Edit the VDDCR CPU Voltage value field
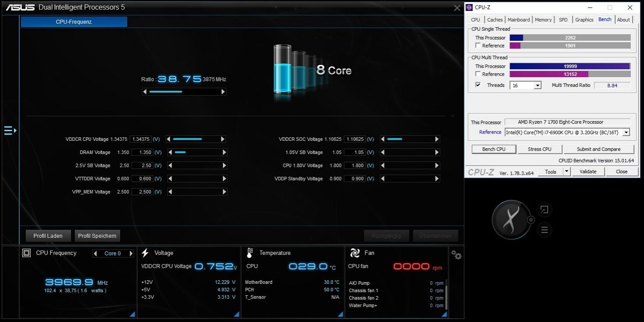Viewport: 644px width, 322px height. (x=141, y=139)
